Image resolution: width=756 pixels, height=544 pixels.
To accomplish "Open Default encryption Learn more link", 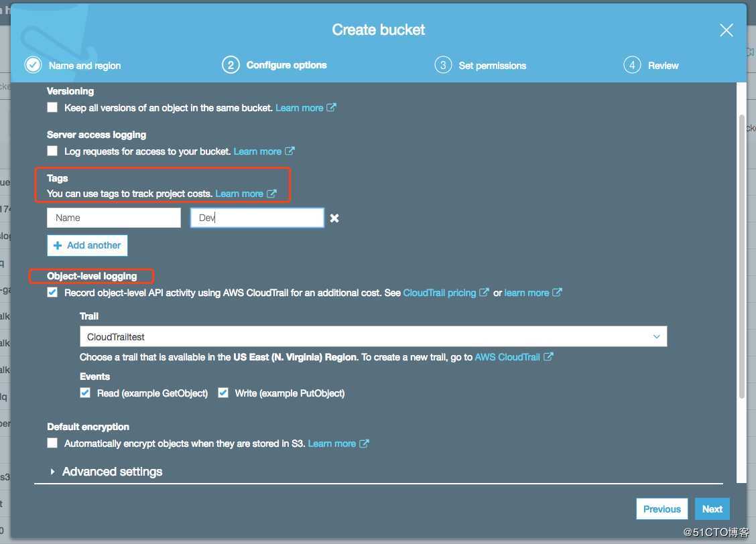I will tap(332, 444).
